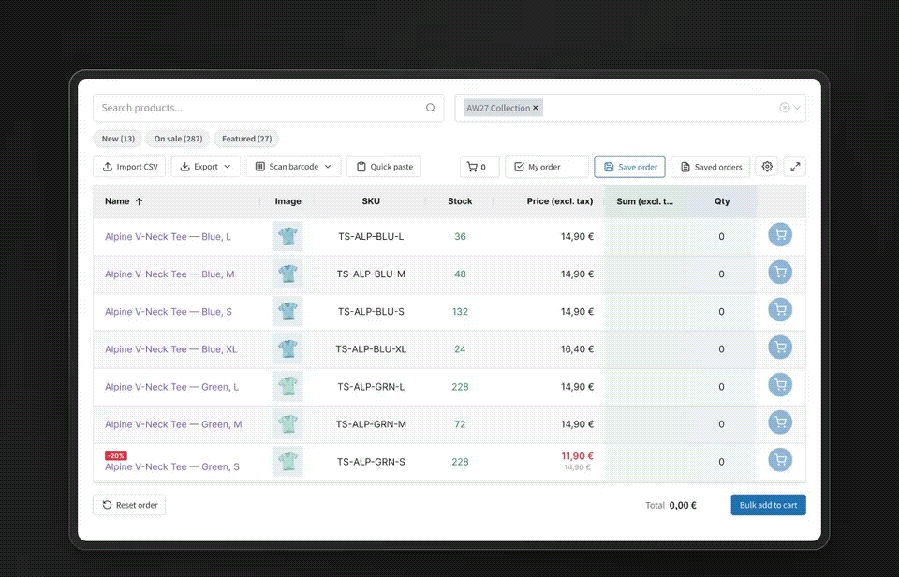Edit quantity for Blue L tee
Screen dimensions: 899x577
pyautogui.click(x=721, y=236)
